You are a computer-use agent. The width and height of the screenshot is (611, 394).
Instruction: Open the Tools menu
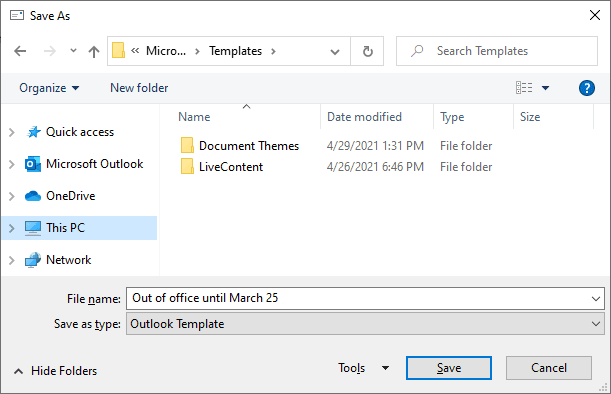(351, 368)
